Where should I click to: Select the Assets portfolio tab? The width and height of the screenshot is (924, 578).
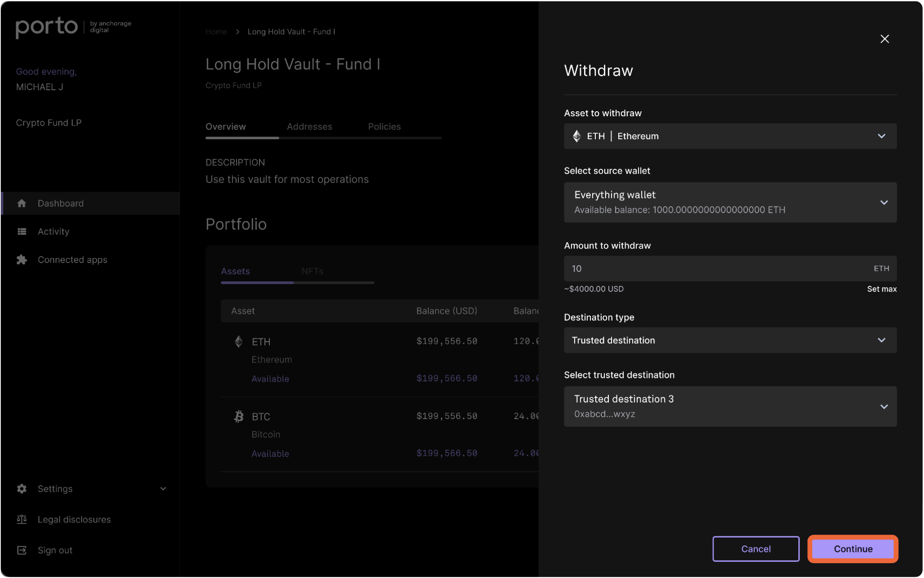click(x=235, y=271)
